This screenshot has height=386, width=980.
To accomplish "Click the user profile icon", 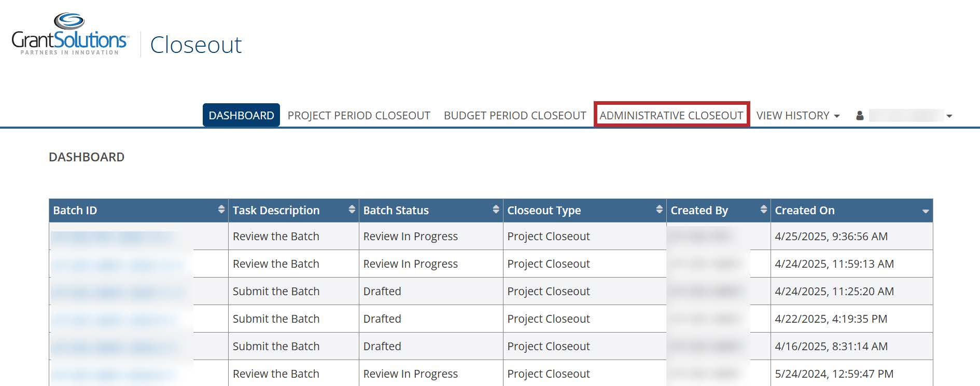I will pos(860,116).
